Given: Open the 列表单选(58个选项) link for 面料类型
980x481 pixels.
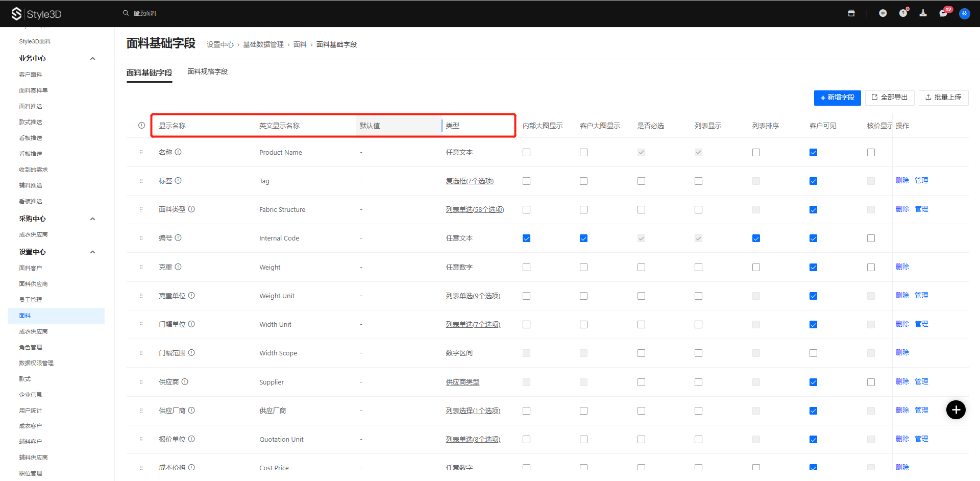Looking at the screenshot, I should [x=474, y=210].
